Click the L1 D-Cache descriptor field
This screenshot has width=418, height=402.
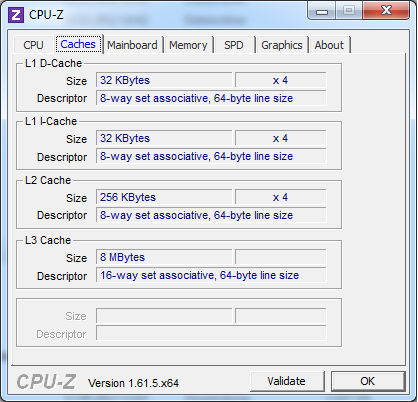211,98
